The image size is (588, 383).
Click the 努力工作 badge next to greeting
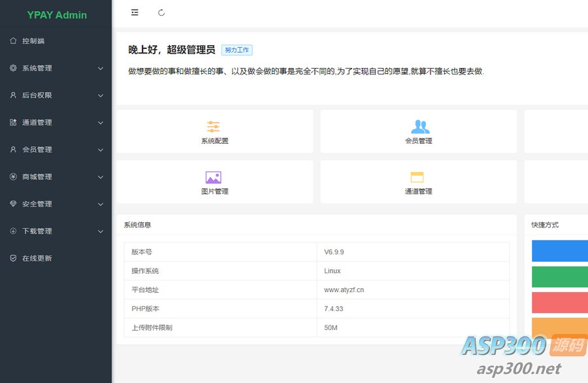point(237,50)
